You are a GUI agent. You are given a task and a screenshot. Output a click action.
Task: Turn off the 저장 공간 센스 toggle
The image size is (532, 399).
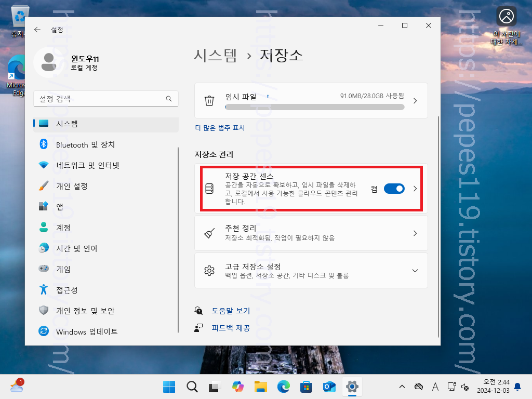point(394,189)
